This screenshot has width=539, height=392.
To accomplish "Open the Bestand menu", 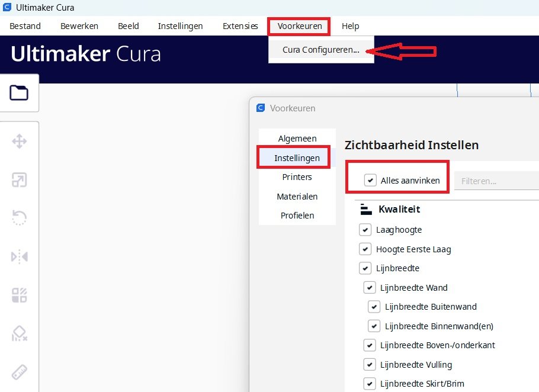I will (25, 26).
